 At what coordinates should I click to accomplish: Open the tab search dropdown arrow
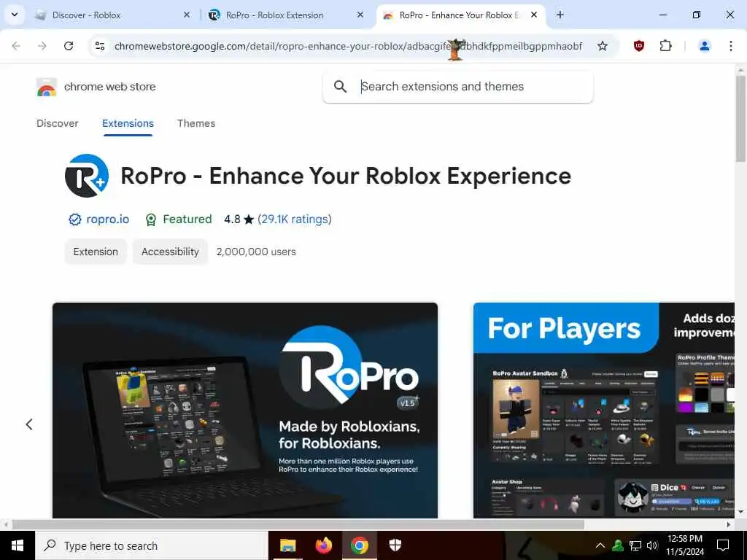point(15,15)
